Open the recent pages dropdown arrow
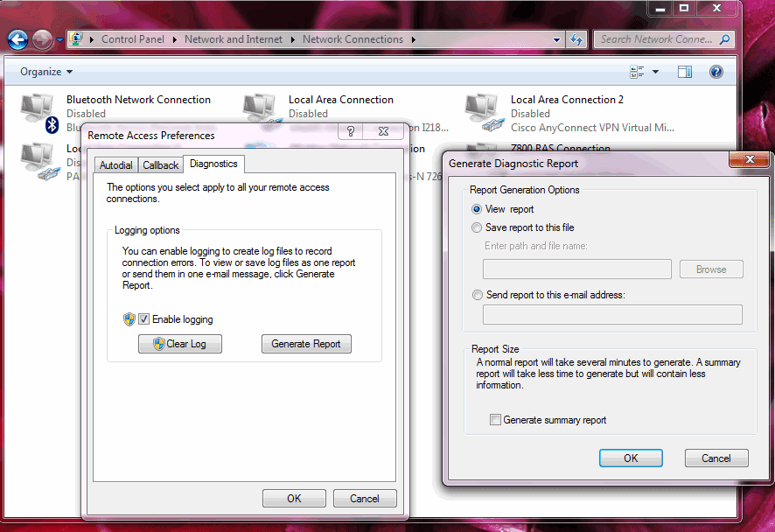The width and height of the screenshot is (775, 532). pos(59,40)
